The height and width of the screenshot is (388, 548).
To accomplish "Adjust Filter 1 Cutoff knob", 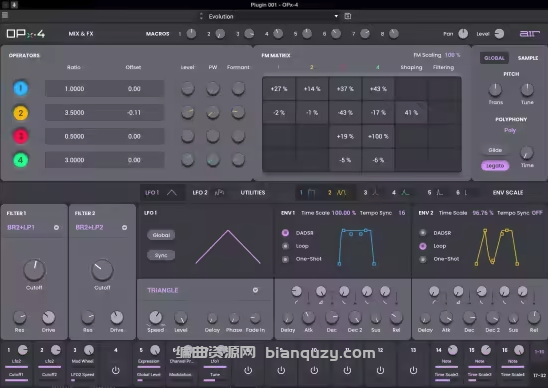I will click(34, 270).
